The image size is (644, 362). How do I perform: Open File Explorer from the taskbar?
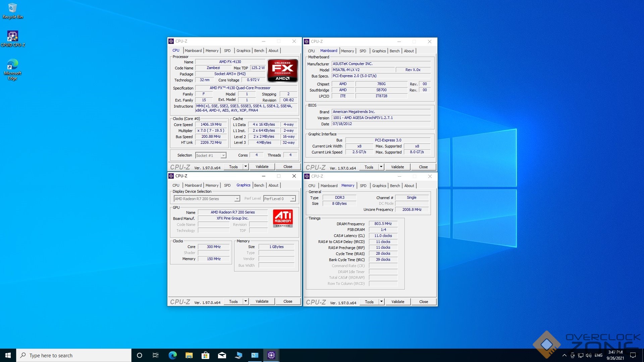(x=189, y=355)
